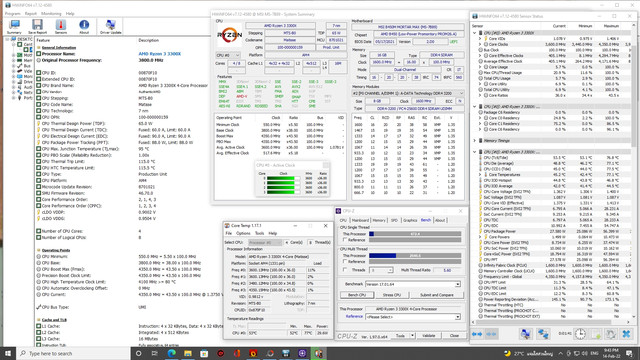Click CPU Single Thread This Processor bar
This screenshot has height=360, width=640.
415,234
